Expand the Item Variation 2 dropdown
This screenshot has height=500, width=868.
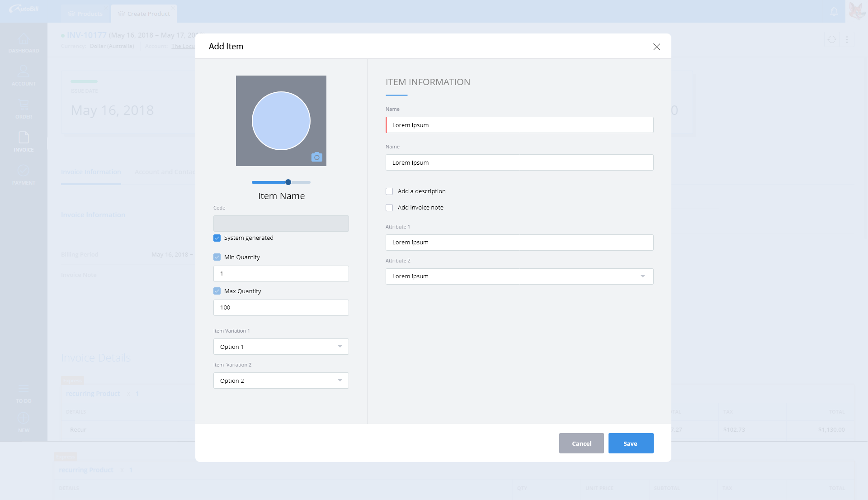click(281, 381)
